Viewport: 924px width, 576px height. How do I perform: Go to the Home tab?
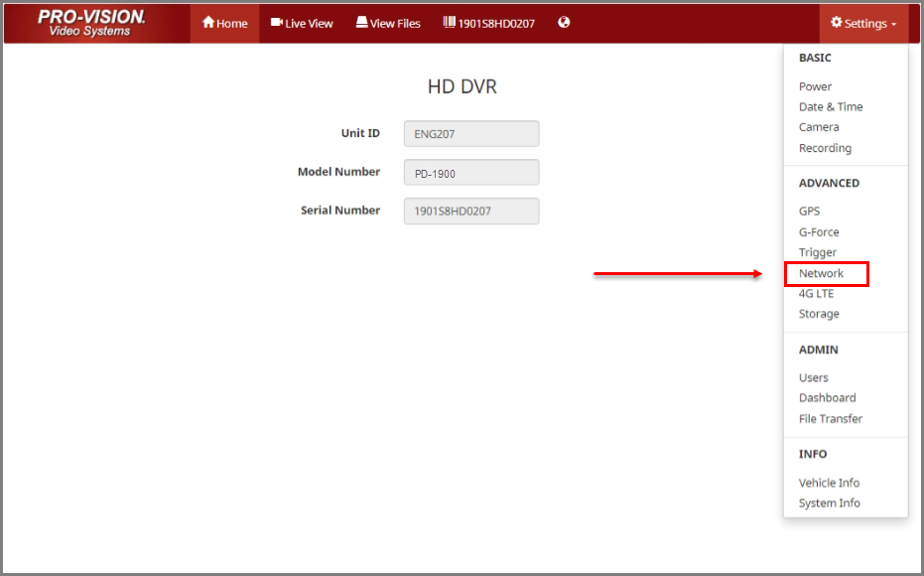click(224, 23)
